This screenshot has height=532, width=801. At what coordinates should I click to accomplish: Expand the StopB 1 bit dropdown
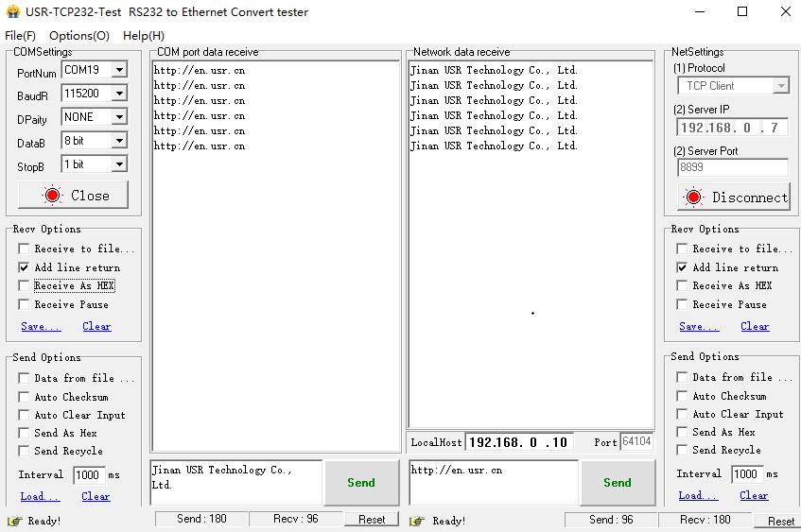coord(119,163)
